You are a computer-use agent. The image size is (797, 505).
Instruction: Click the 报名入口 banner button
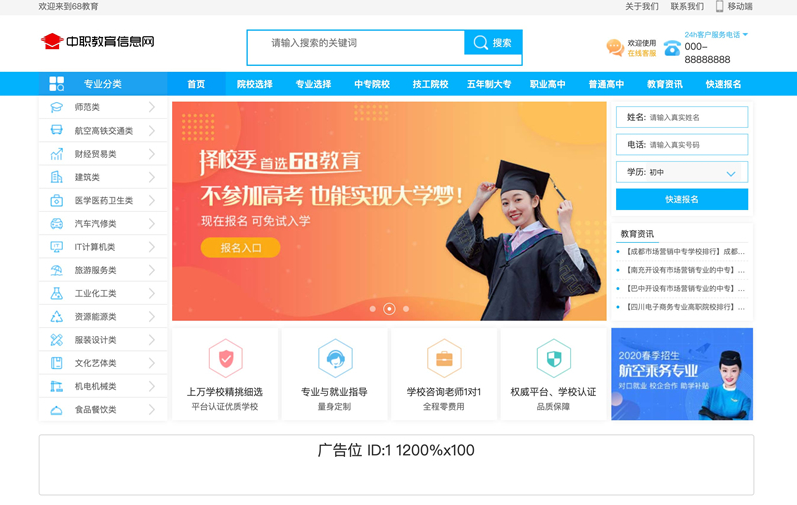[x=240, y=247]
